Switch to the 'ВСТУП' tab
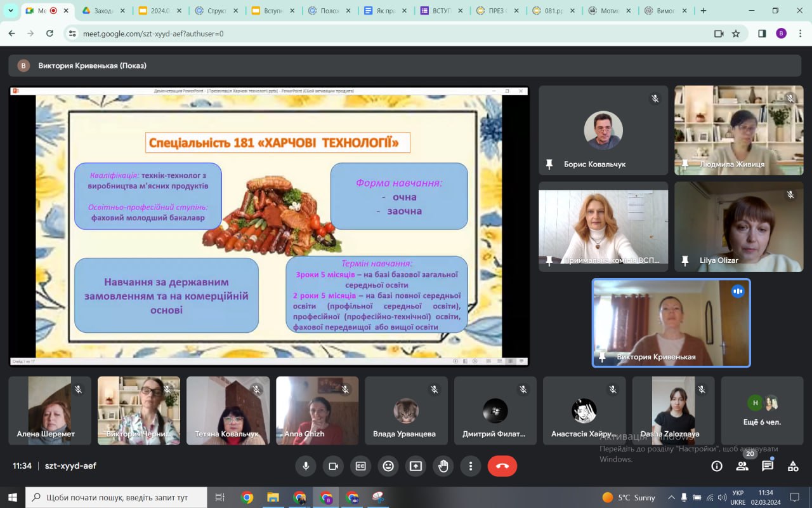 click(x=442, y=11)
